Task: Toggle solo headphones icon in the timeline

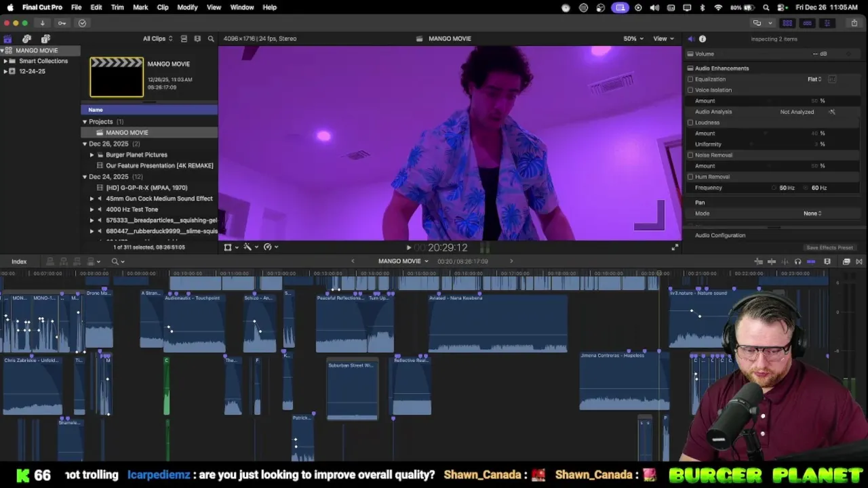Action: point(797,262)
